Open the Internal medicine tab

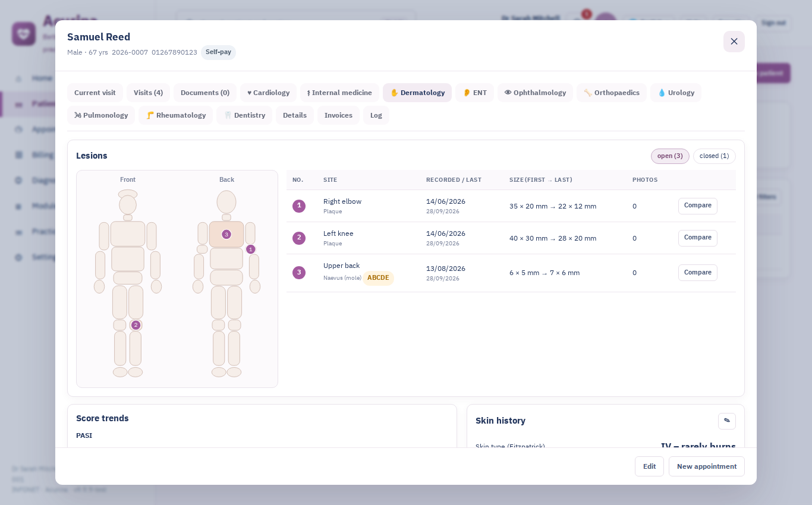(339, 93)
